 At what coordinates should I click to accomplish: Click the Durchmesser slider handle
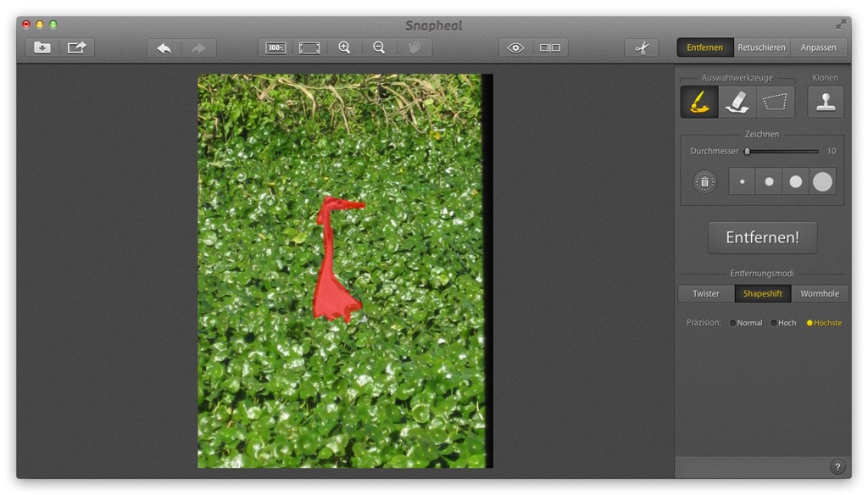coord(747,152)
